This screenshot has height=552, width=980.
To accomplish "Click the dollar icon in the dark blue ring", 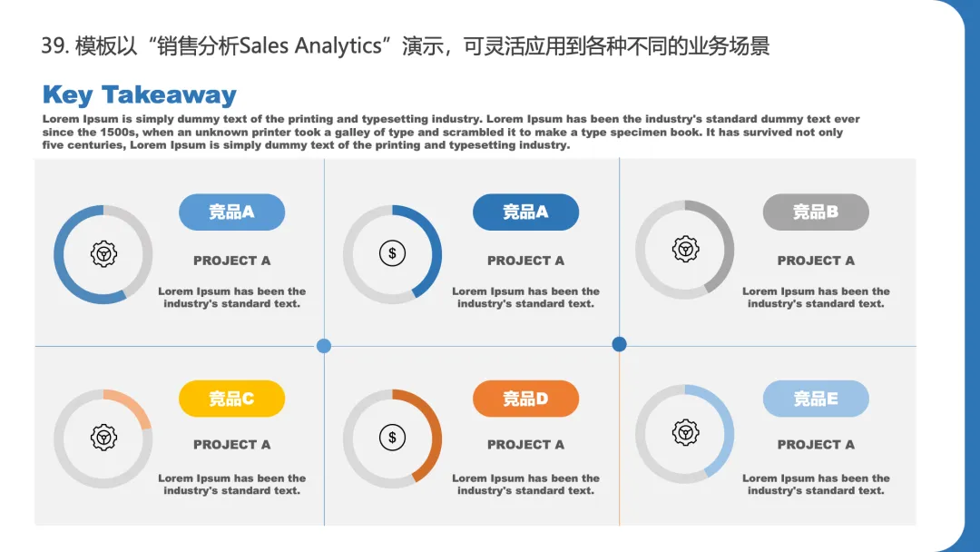I will pyautogui.click(x=393, y=253).
